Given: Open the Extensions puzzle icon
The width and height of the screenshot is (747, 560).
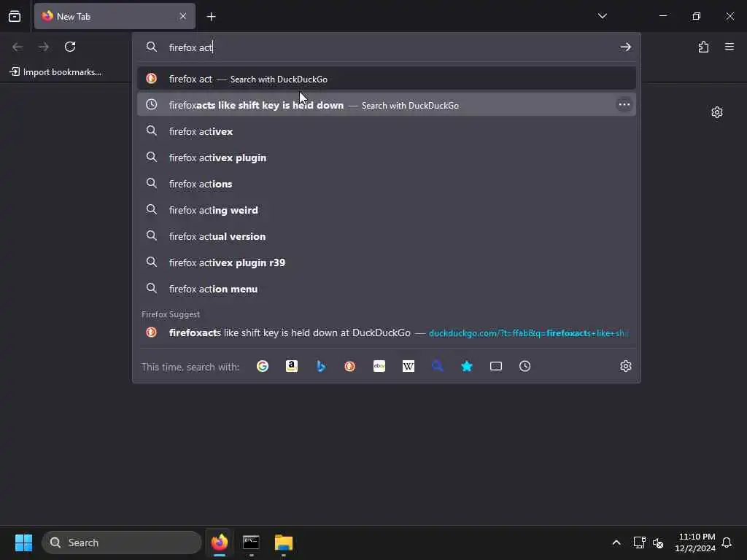Looking at the screenshot, I should 703,47.
